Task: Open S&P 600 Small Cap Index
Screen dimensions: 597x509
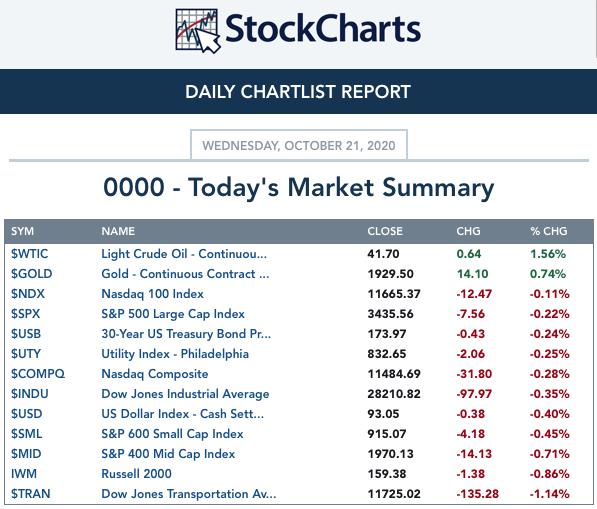Action: point(172,434)
